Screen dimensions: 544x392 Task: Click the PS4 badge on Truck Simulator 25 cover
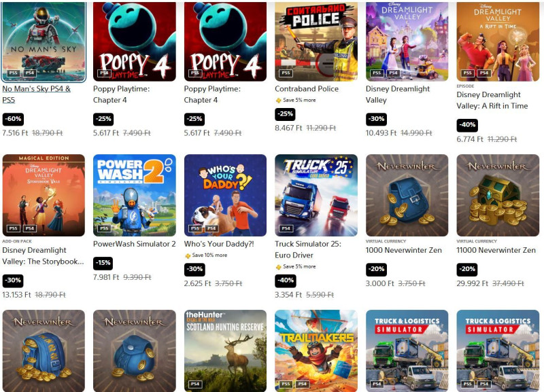point(286,228)
